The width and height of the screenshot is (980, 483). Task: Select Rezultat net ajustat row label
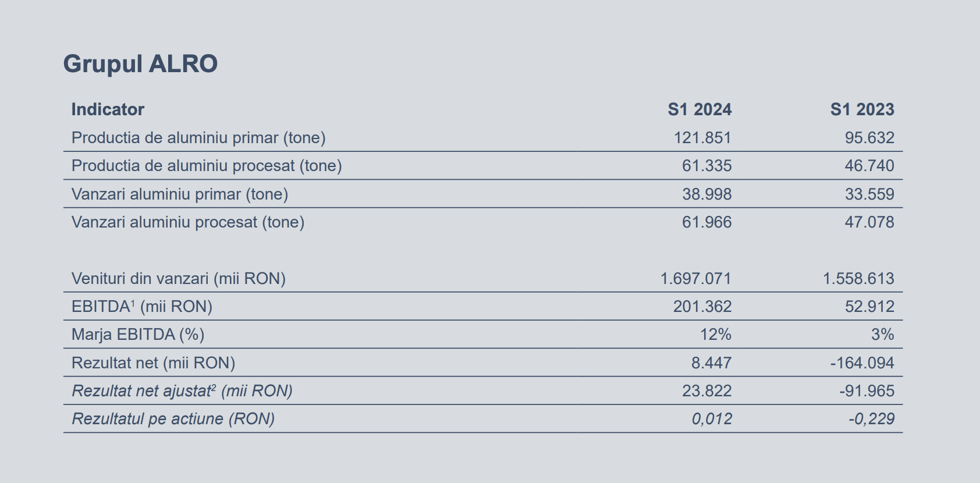(x=182, y=391)
